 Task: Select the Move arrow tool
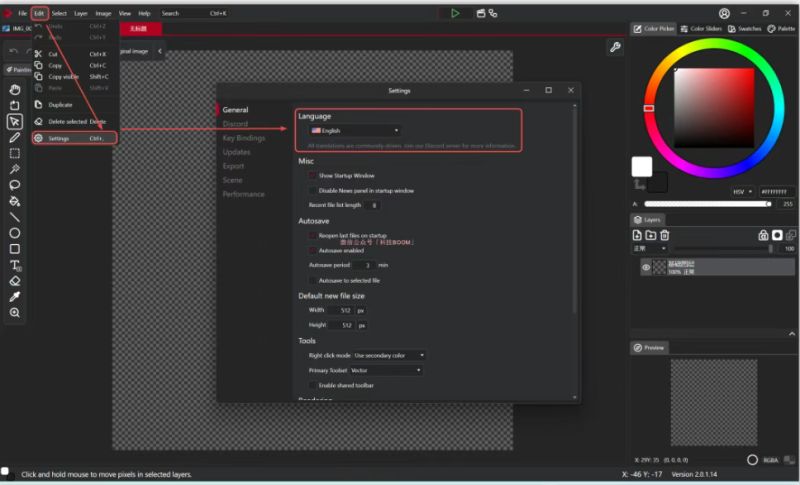15,121
